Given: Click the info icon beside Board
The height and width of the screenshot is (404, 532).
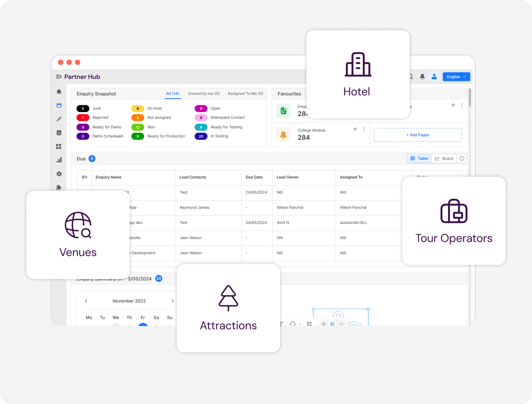Looking at the screenshot, I should point(462,158).
